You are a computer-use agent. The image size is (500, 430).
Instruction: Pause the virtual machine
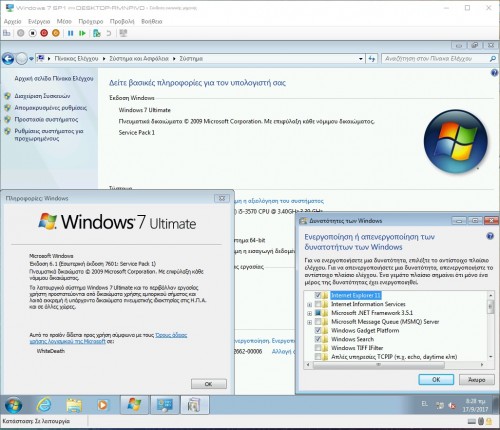click(70, 33)
